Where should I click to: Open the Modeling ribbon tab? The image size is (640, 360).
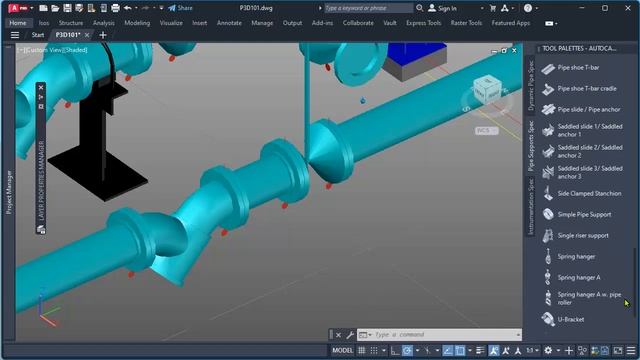(x=137, y=23)
